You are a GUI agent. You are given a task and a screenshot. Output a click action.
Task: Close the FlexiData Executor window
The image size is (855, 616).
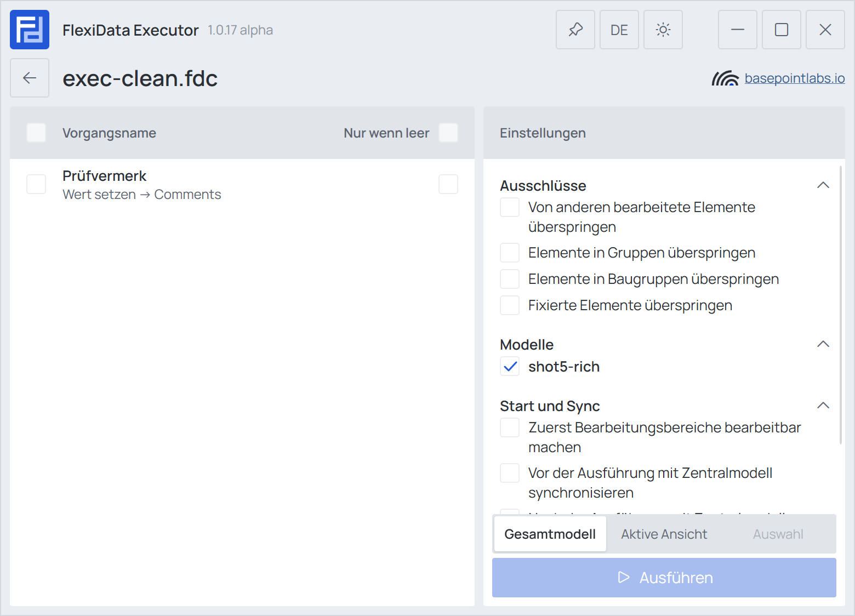click(x=825, y=30)
